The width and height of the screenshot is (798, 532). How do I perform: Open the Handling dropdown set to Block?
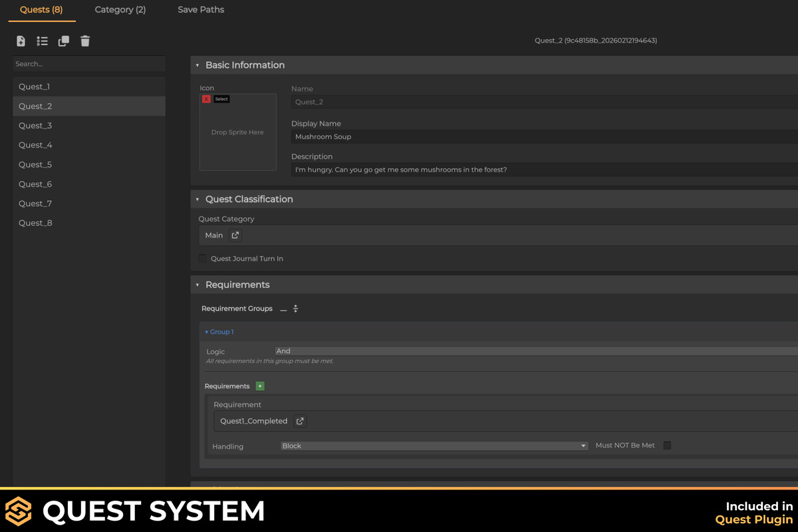(434, 446)
